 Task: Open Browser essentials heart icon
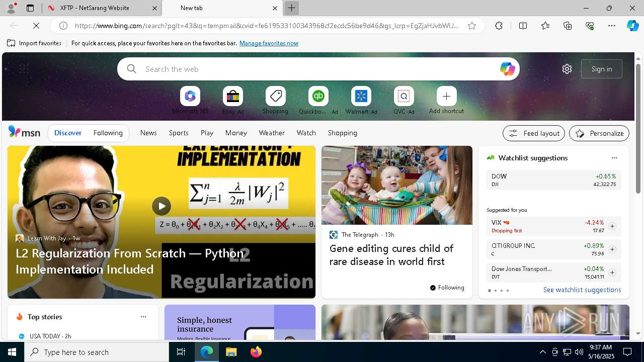[x=590, y=26]
